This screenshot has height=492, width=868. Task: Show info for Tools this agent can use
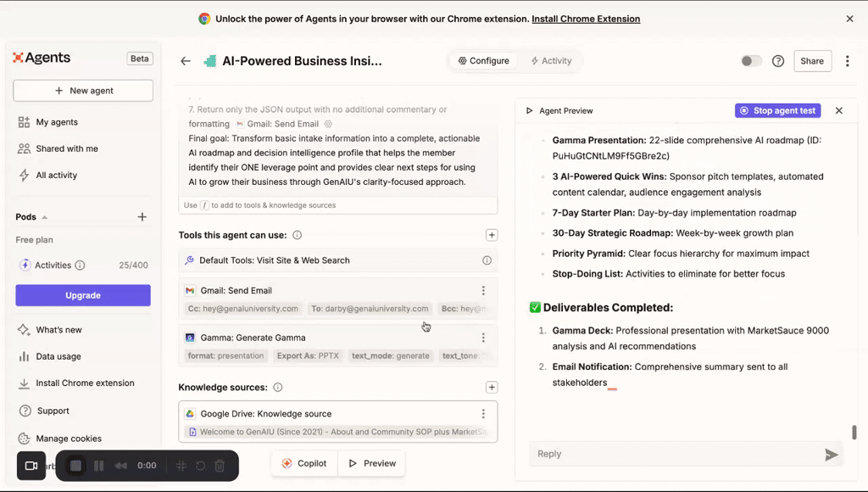pyautogui.click(x=298, y=235)
